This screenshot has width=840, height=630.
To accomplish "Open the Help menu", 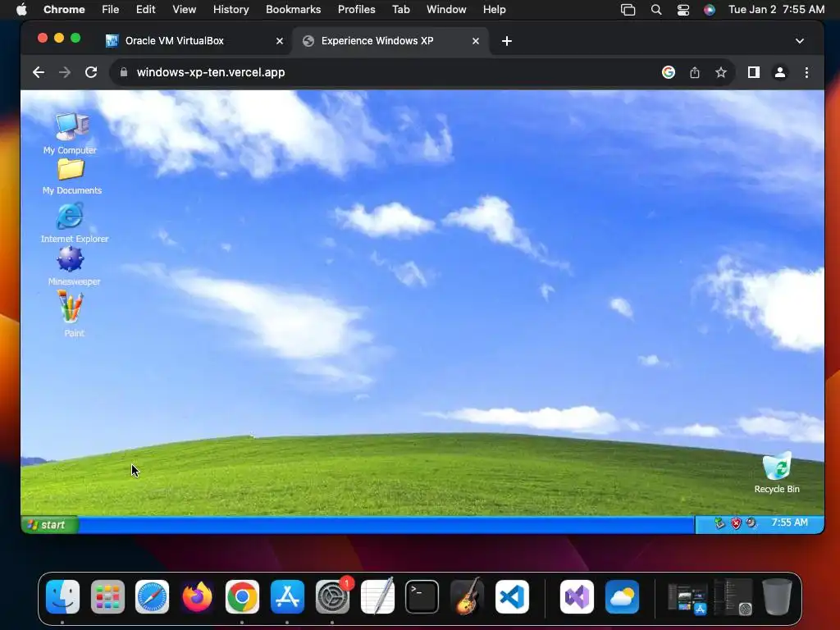I will pos(494,9).
